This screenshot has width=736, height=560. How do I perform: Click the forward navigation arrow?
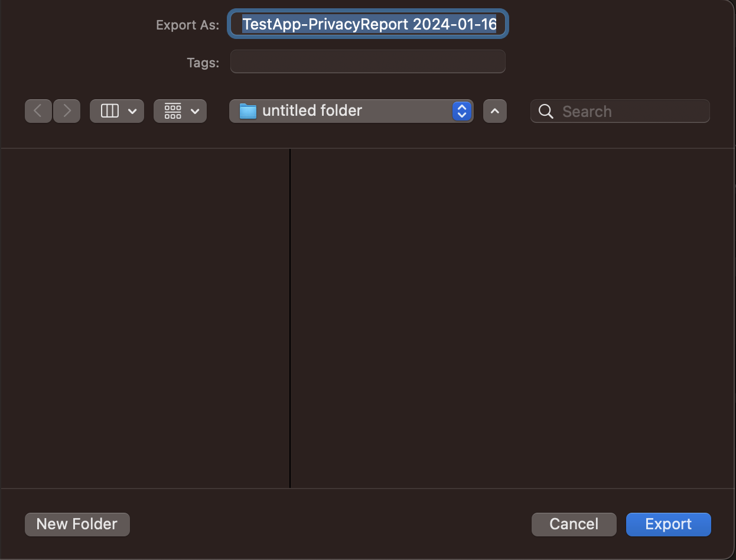click(x=67, y=111)
